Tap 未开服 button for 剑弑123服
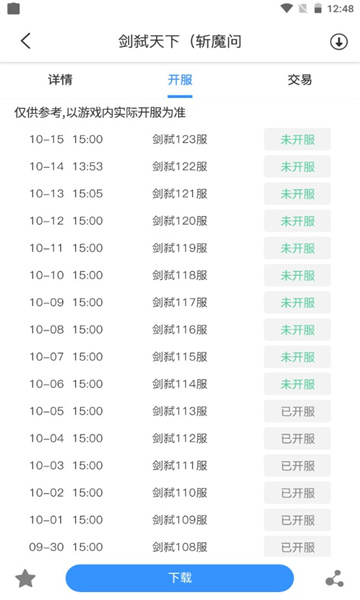Screen dimensions: 360x600 pyautogui.click(x=297, y=139)
